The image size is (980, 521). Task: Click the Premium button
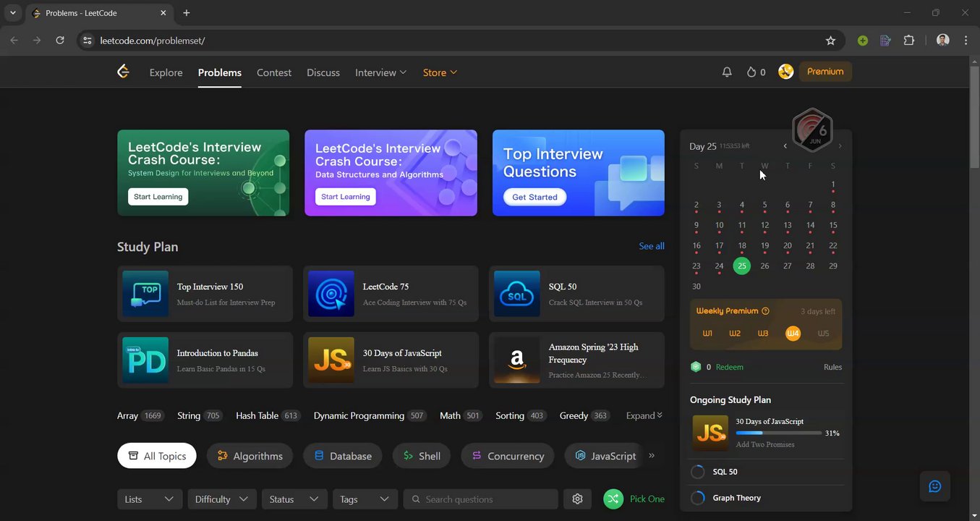point(825,72)
